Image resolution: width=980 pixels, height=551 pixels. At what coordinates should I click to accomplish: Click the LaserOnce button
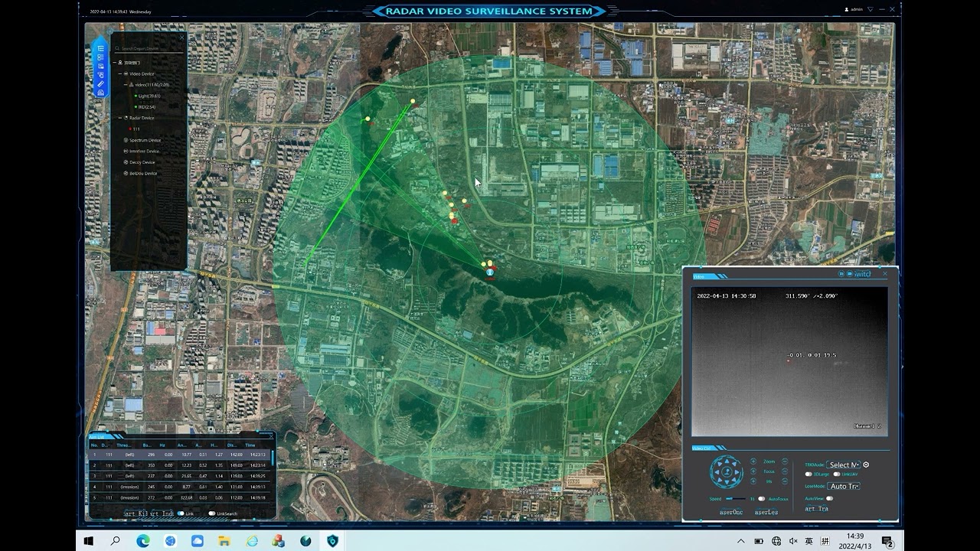tap(731, 512)
